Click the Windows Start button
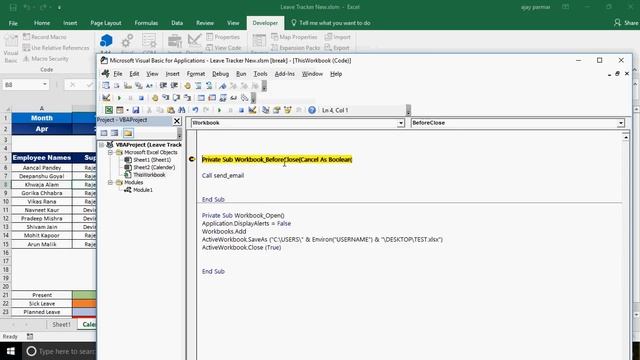Image resolution: width=640 pixels, height=360 pixels. (11, 351)
